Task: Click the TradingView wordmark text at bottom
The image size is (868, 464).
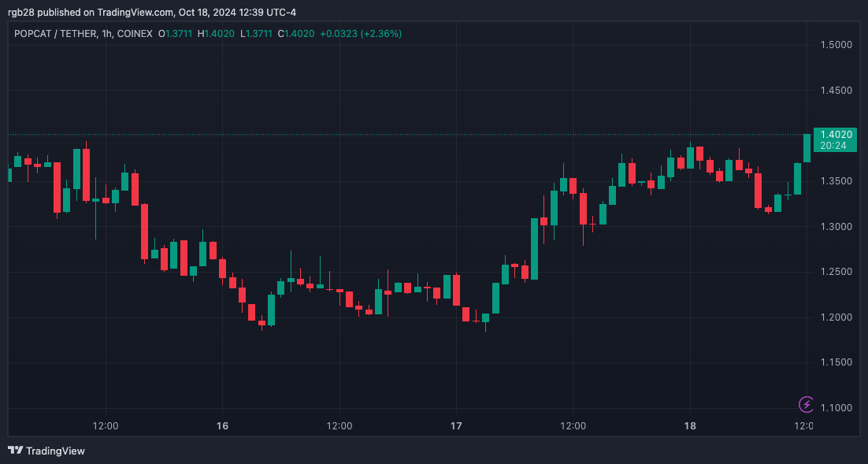Action: (55, 451)
